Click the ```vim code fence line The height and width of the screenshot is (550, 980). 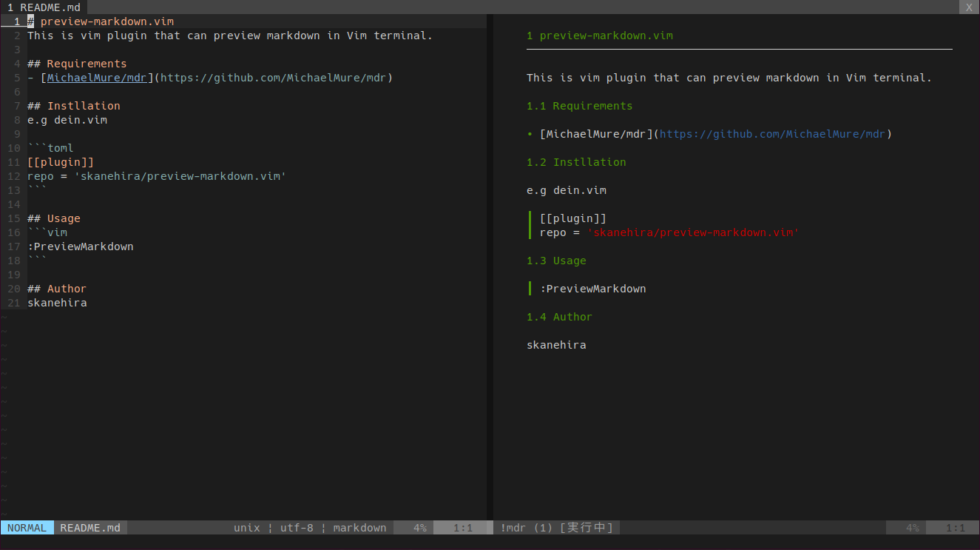[x=47, y=232]
